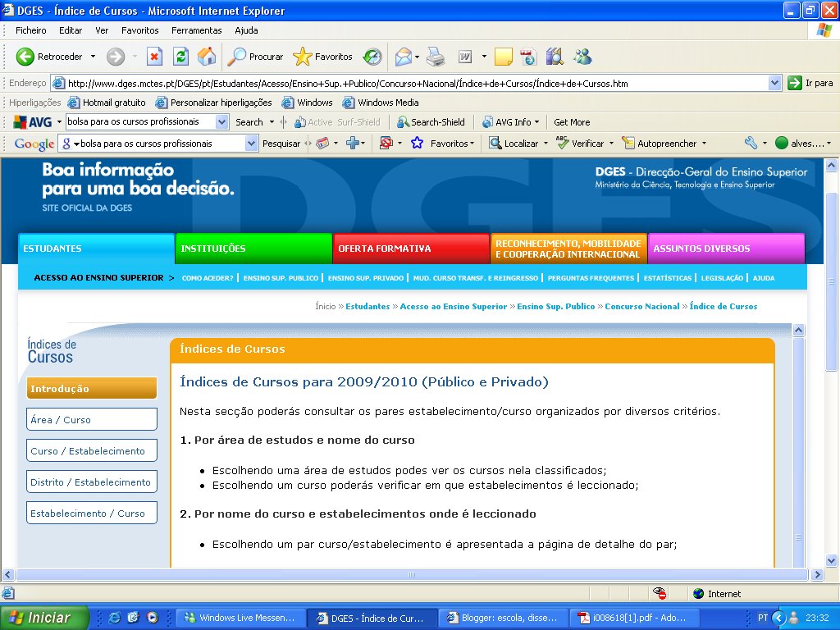Stop loading the page
The image size is (840, 630).
(155, 57)
